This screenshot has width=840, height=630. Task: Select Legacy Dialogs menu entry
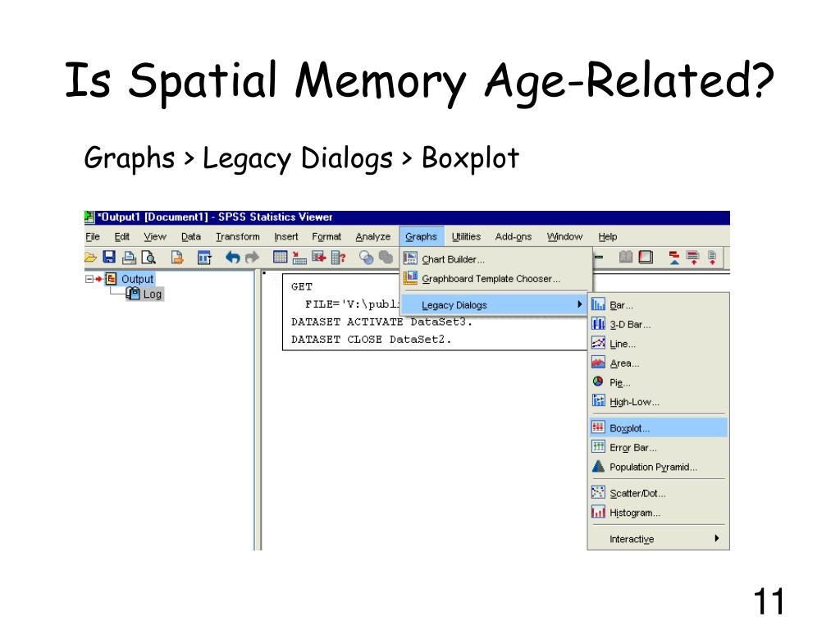[x=493, y=305]
